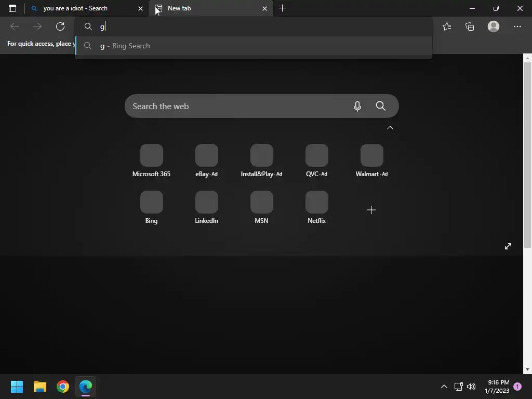Select the New tab tab

click(x=210, y=8)
